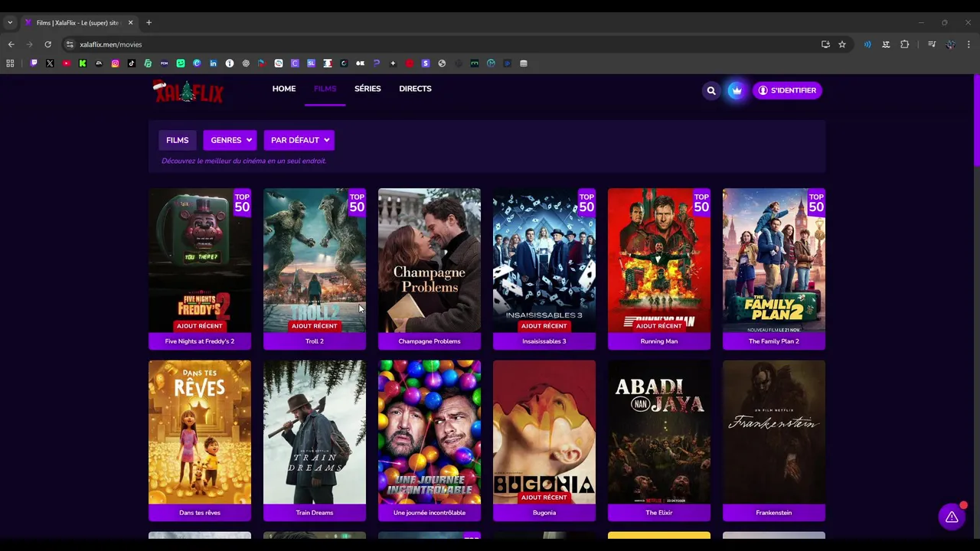Bookmark this page with the star icon
This screenshot has width=980, height=551.
tap(842, 44)
